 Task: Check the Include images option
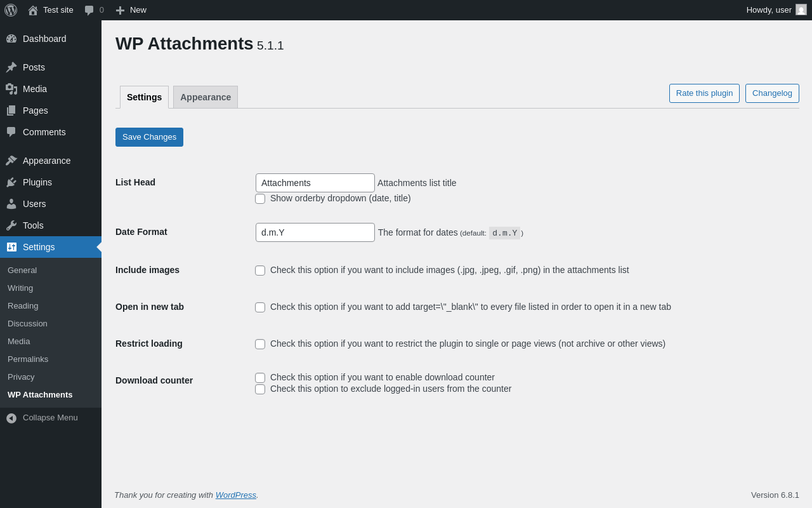tap(260, 271)
